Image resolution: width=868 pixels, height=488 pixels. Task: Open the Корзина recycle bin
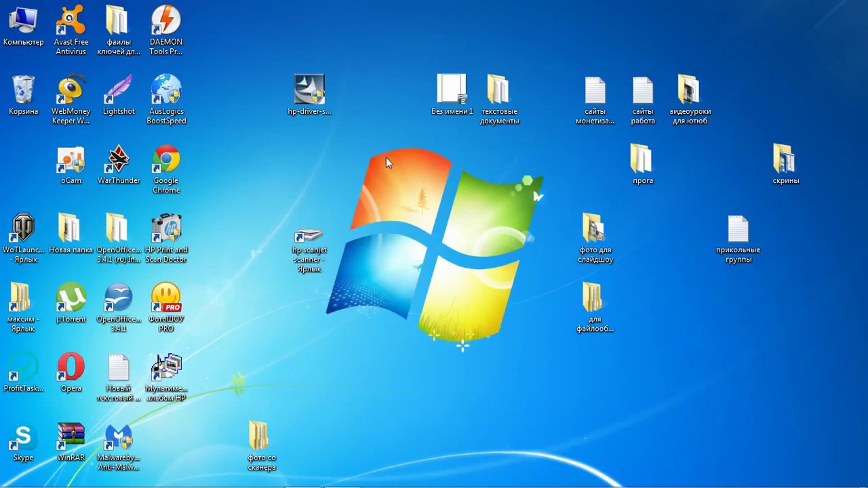point(23,96)
